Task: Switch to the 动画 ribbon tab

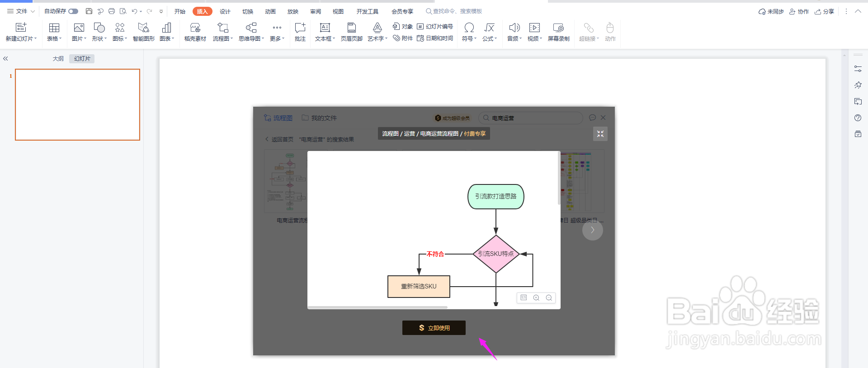Action: [270, 11]
